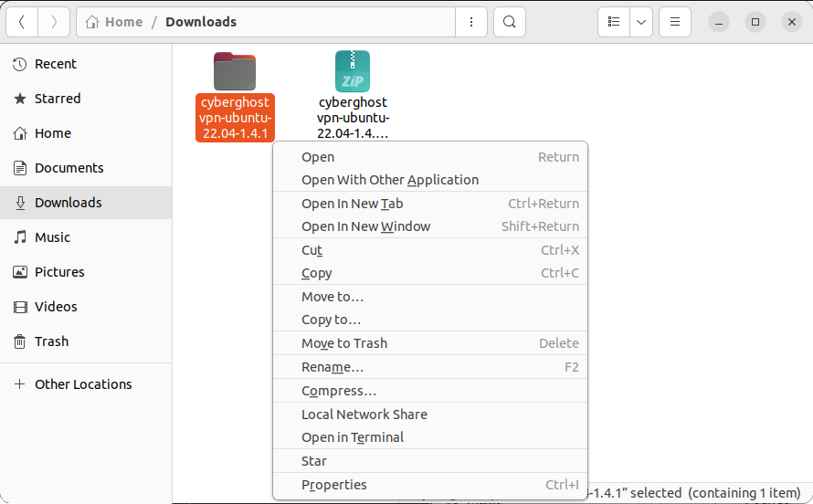The image size is (813, 504).
Task: Choose Open In New Window
Action: pyautogui.click(x=430, y=226)
